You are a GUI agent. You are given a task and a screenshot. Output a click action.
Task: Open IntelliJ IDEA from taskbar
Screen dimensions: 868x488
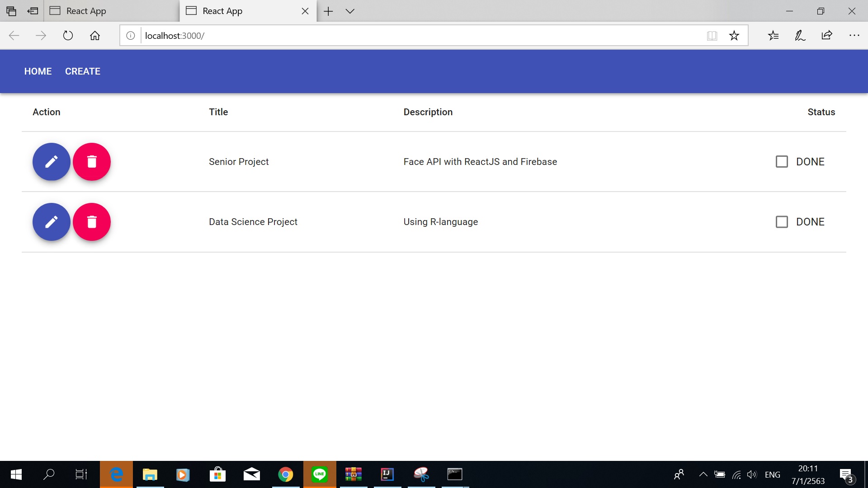pos(387,474)
